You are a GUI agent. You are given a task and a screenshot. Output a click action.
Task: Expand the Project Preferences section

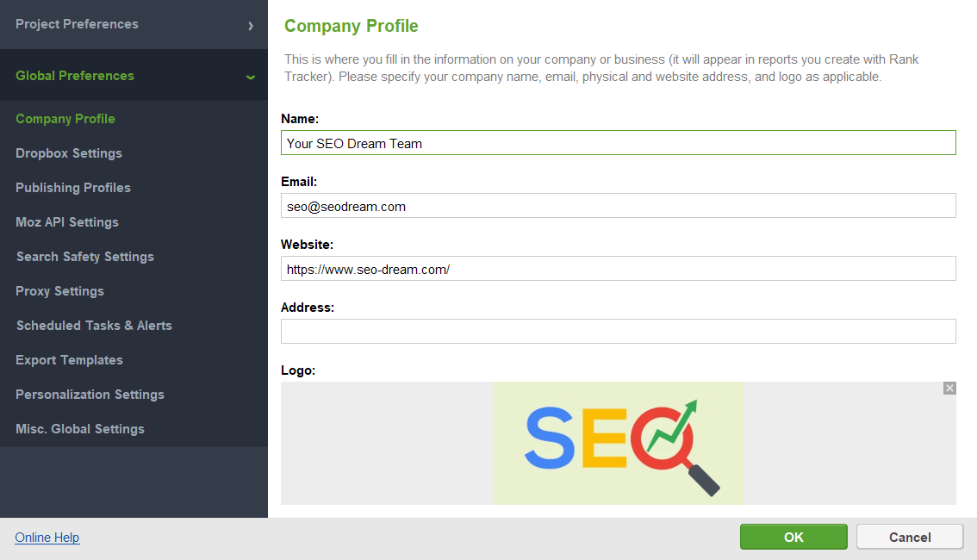(77, 23)
